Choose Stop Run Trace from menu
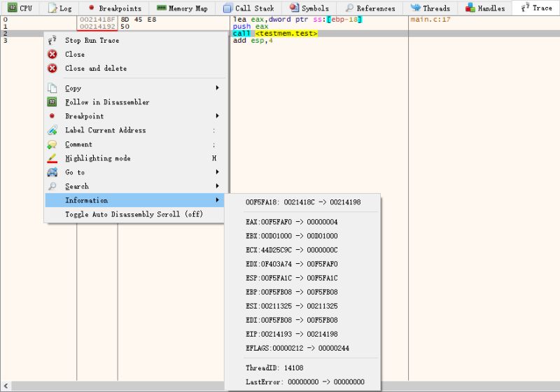560x392 pixels. (135, 41)
